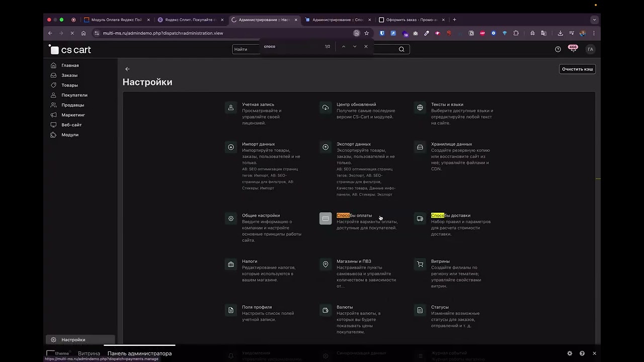Viewport: 644px width, 362px height.
Task: Open Способы оплаты link
Action: [354, 215]
